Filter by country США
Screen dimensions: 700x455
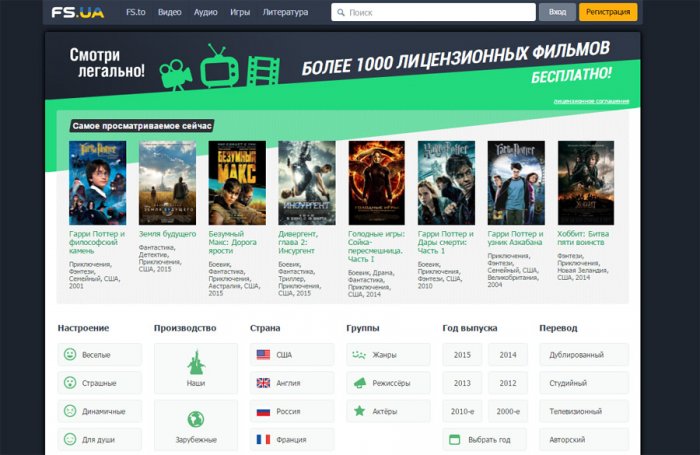click(x=292, y=355)
